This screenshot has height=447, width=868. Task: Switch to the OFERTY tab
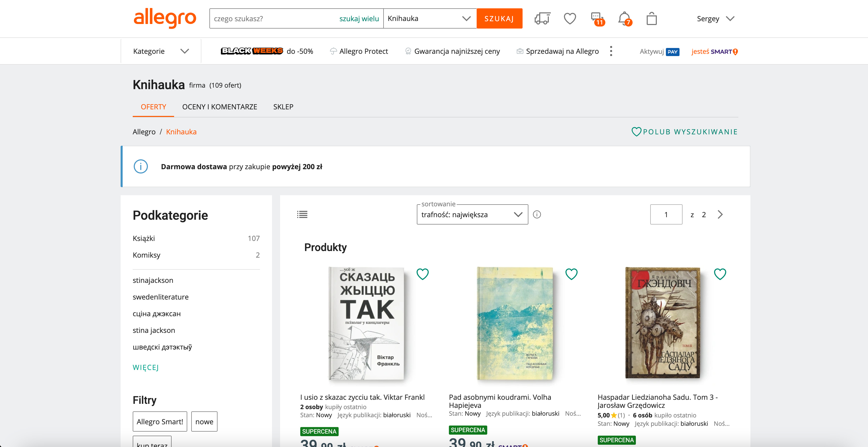(153, 107)
